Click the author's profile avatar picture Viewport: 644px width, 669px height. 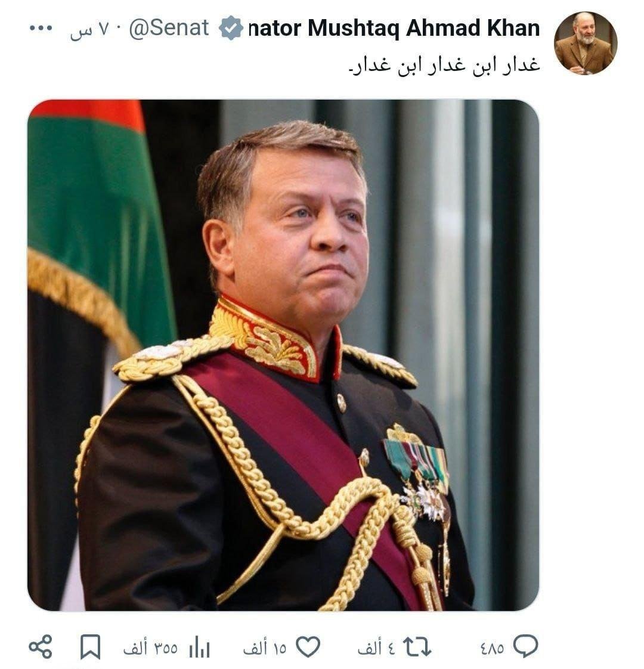pyautogui.click(x=585, y=43)
